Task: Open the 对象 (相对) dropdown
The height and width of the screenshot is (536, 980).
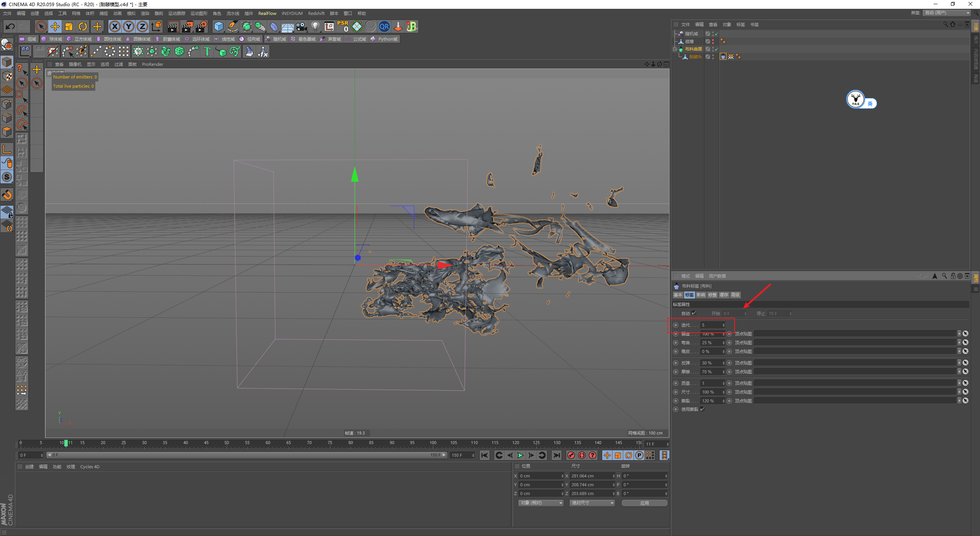Action: coord(541,503)
